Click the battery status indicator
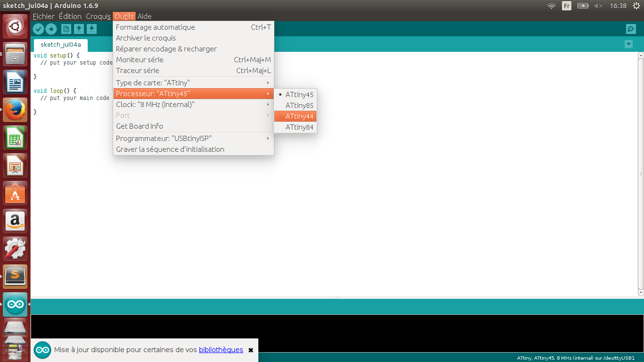644x362 pixels. [x=583, y=6]
